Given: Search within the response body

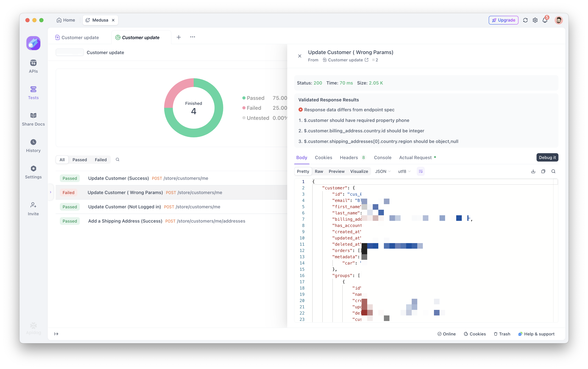Looking at the screenshot, I should [553, 171].
